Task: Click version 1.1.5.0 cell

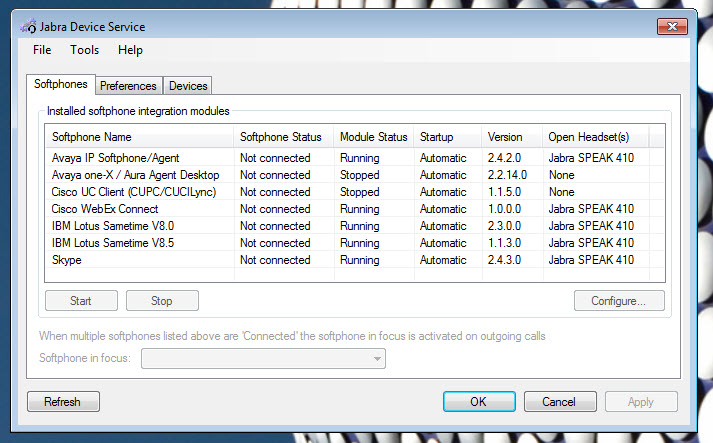Action: pyautogui.click(x=504, y=192)
